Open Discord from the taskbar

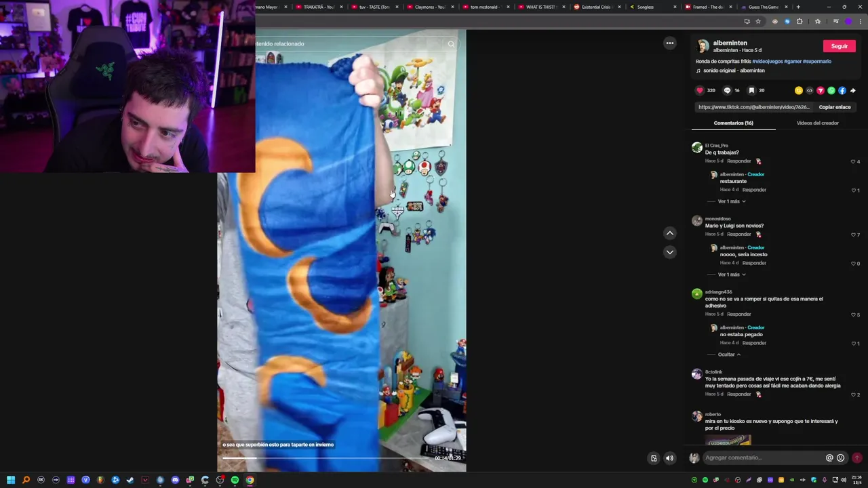tap(175, 480)
